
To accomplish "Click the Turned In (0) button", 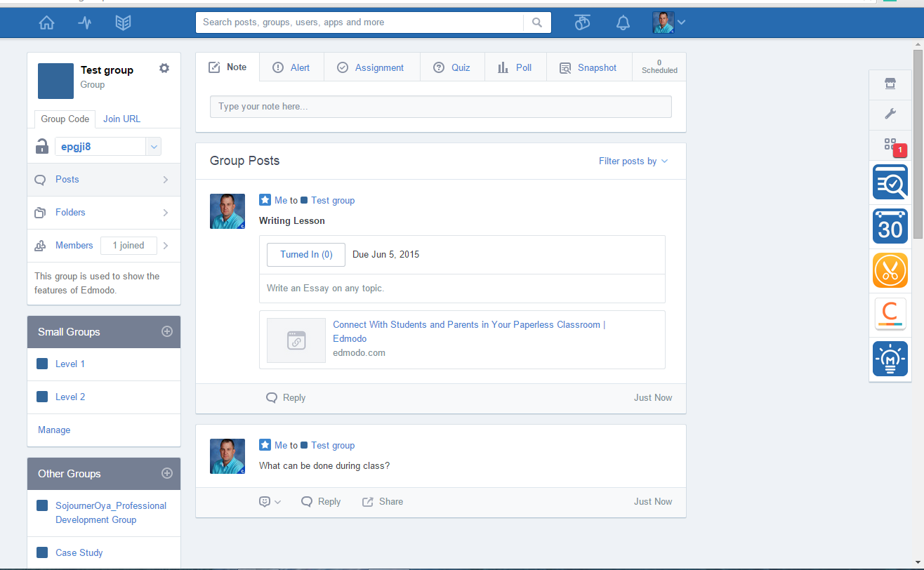I will [x=306, y=255].
